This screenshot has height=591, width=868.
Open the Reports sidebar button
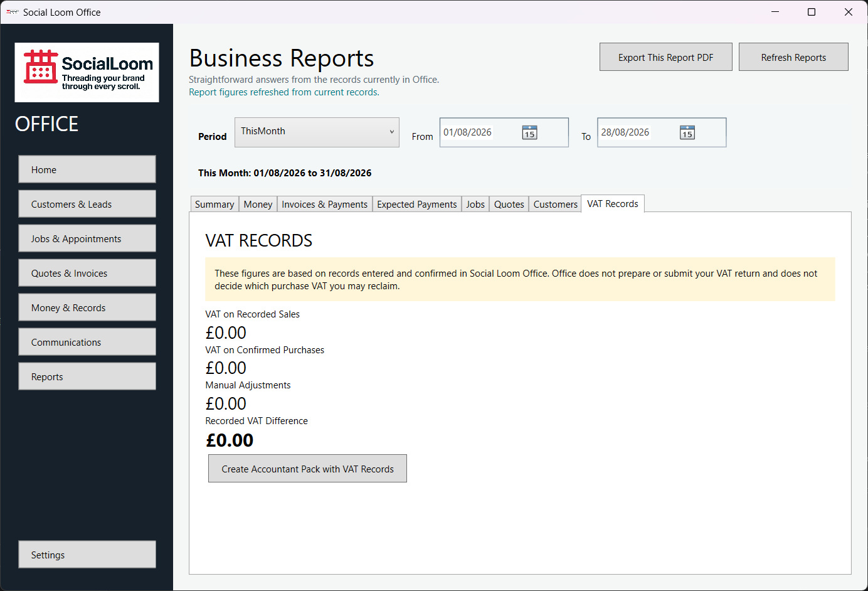[x=87, y=376]
